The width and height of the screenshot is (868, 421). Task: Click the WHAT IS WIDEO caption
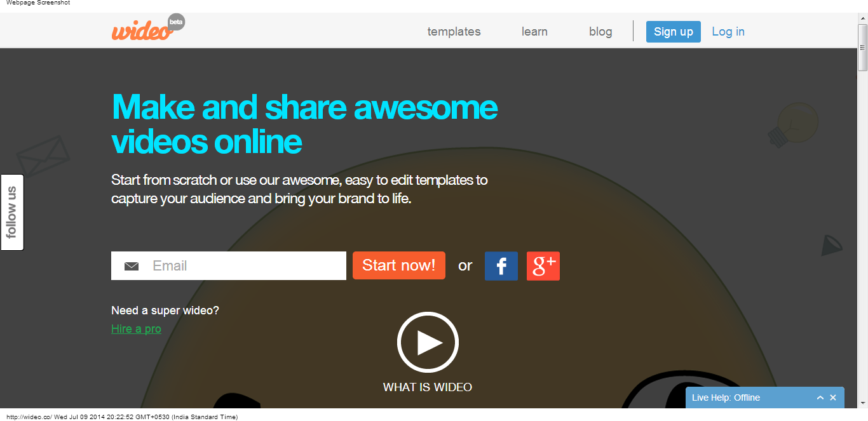[428, 387]
